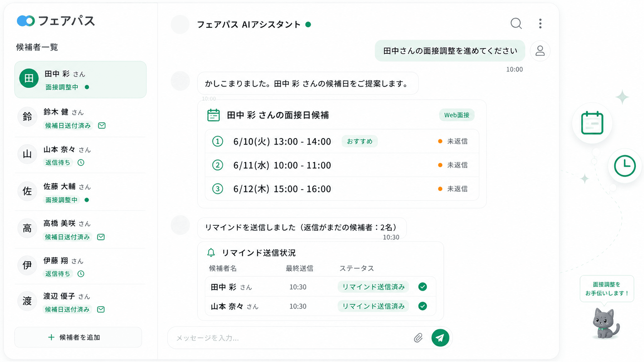
Task: Select candidate date option 1, 6/10(火)
Action: coord(342,141)
